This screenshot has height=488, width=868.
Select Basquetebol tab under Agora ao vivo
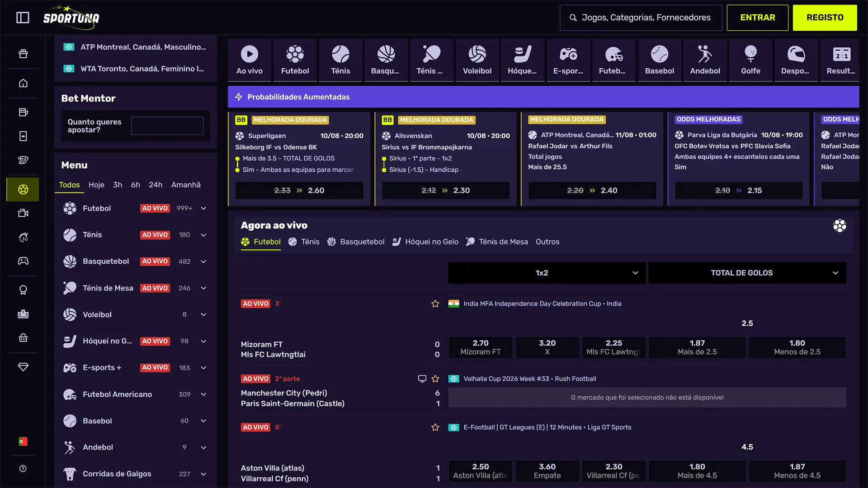click(x=356, y=242)
